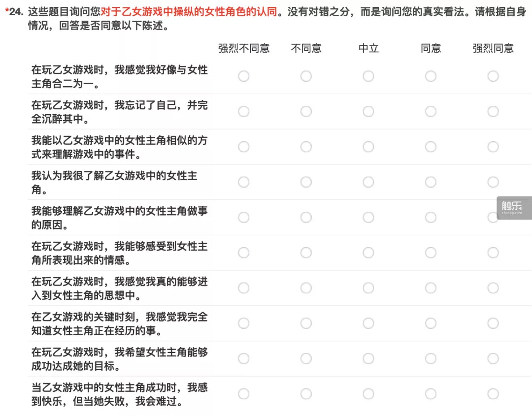This screenshot has width=532, height=416.
Task: Choose 强烈同意 for 进入到女性主角的思想中
Action: point(493,288)
